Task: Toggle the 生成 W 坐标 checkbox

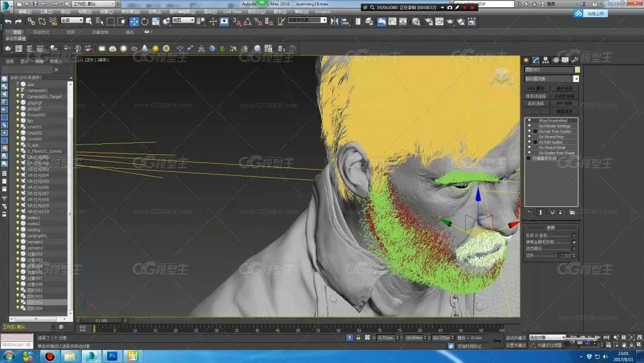Action: click(574, 236)
